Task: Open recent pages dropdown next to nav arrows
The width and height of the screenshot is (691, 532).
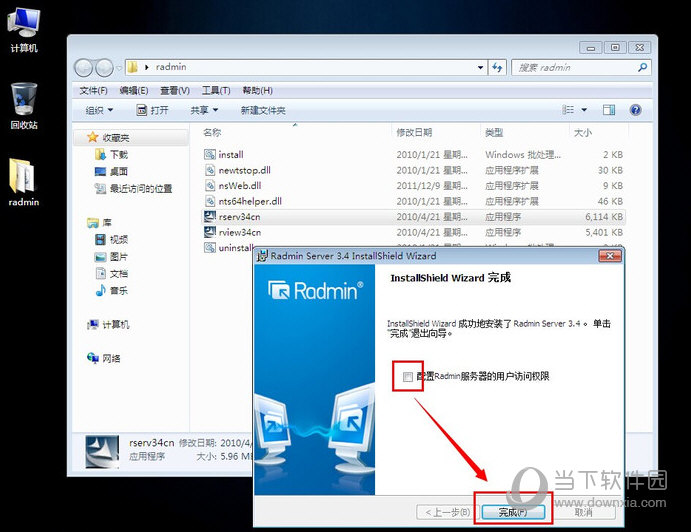Action: pyautogui.click(x=119, y=68)
